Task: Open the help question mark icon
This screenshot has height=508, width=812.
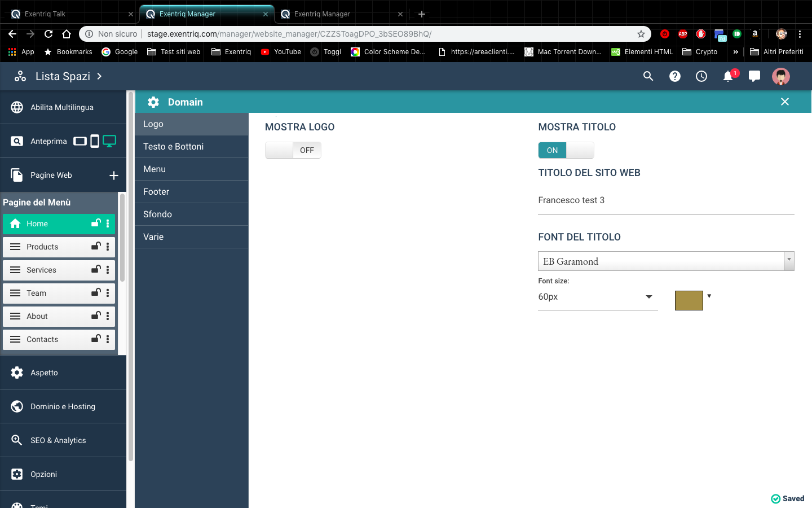Action: click(x=674, y=76)
